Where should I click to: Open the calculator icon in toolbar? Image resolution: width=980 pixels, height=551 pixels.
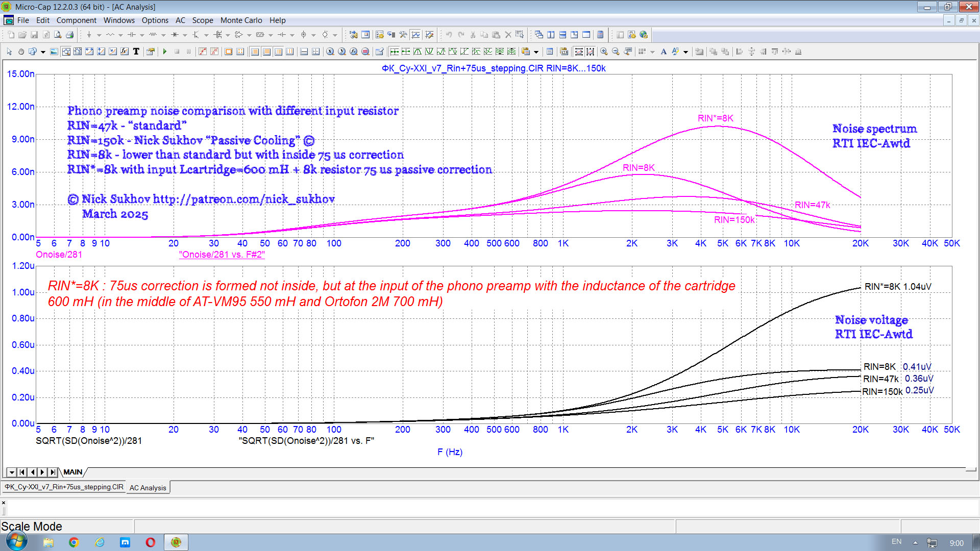[x=600, y=35]
